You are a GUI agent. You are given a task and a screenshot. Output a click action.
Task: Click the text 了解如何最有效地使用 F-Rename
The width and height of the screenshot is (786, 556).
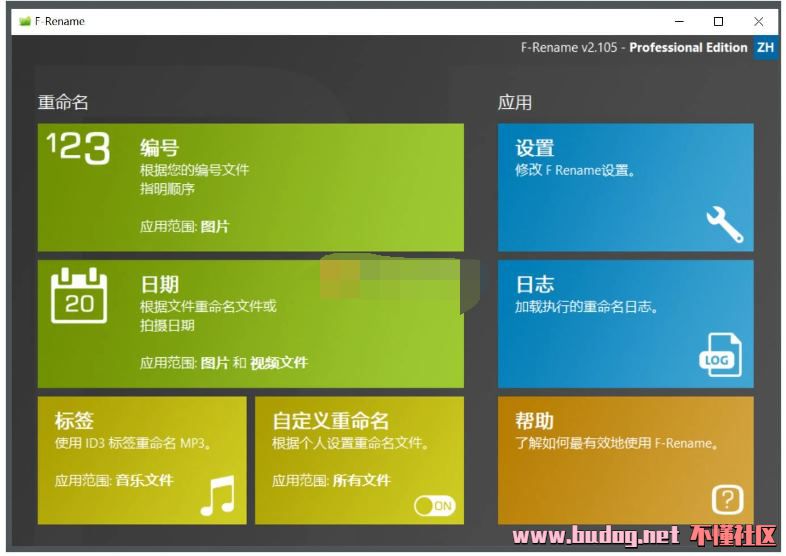(616, 443)
